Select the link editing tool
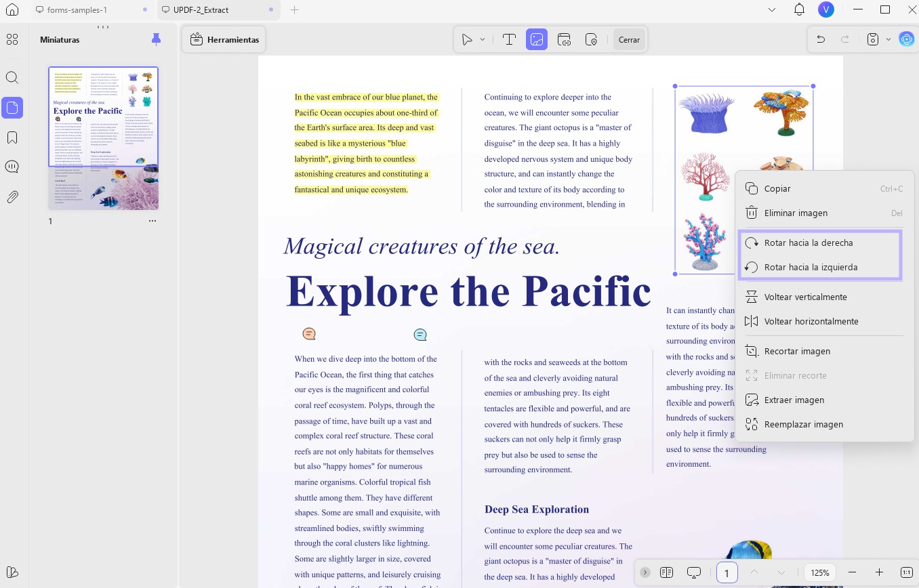Screen dimensions: 919x588 (564, 40)
